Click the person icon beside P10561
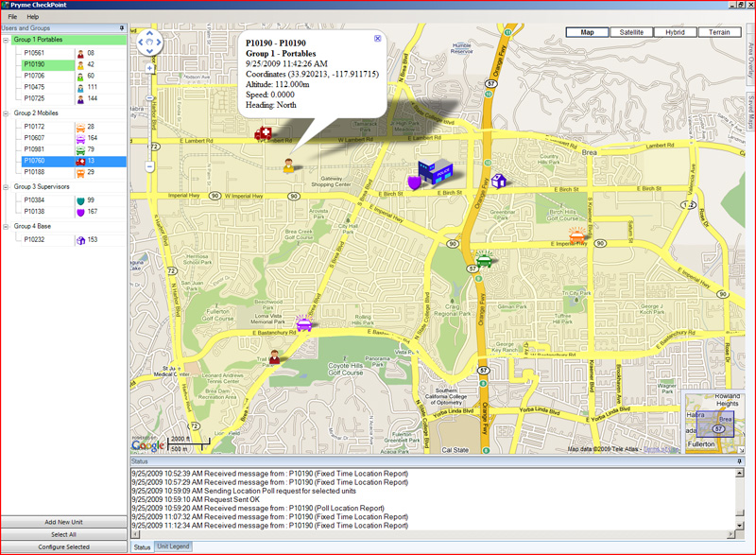756x555 pixels. [x=80, y=53]
